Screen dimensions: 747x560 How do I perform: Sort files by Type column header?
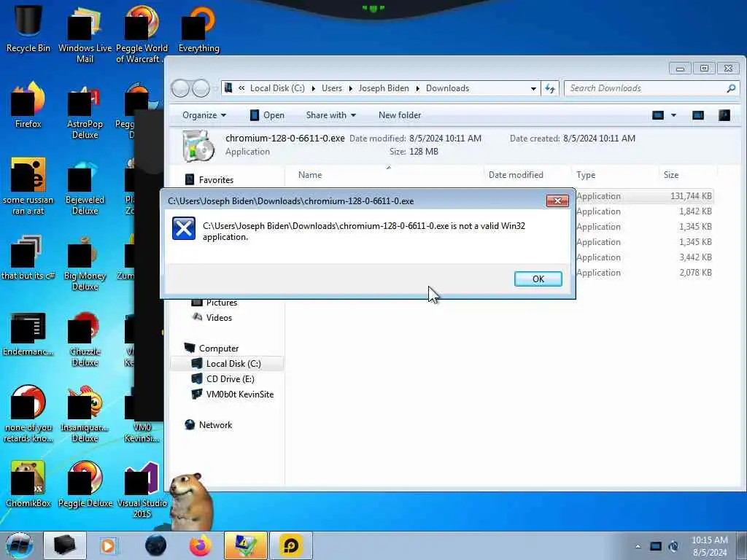click(x=586, y=175)
